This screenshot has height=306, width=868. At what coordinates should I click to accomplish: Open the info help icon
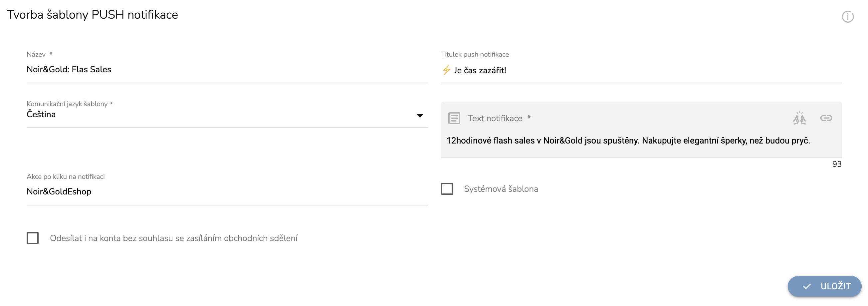click(847, 17)
